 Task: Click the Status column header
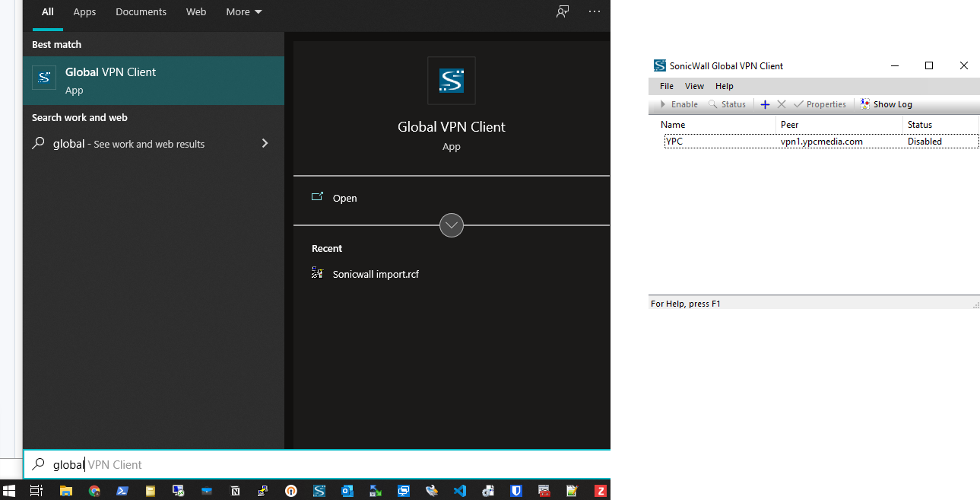[x=941, y=124]
